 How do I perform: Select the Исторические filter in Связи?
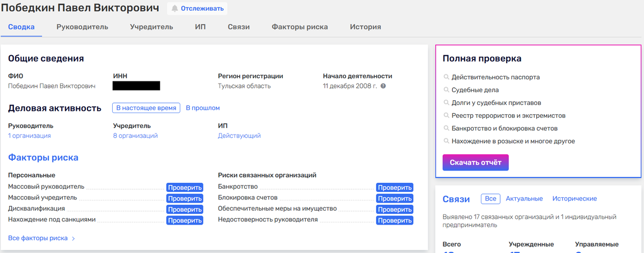(x=575, y=199)
